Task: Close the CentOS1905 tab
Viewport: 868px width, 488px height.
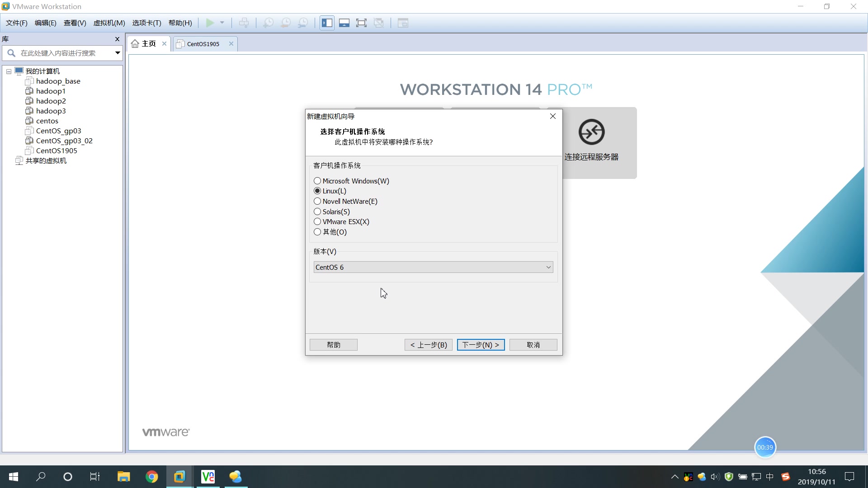Action: pos(231,43)
